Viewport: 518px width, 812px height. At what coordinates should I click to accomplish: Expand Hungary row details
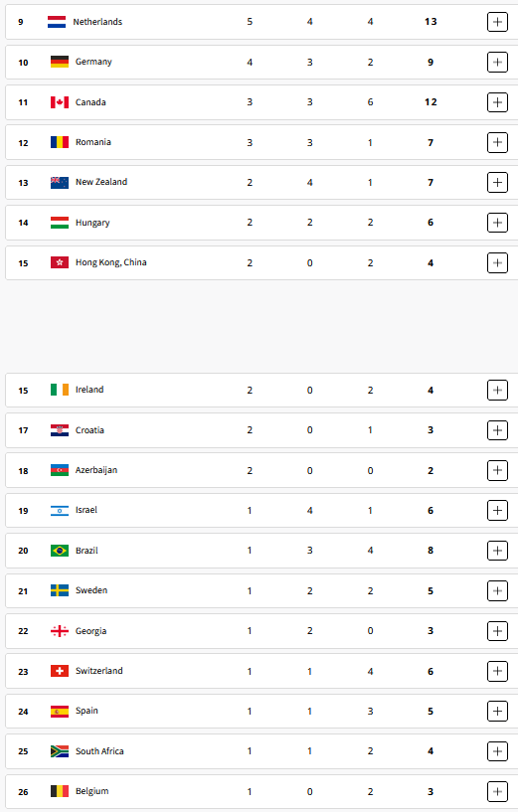(x=497, y=223)
